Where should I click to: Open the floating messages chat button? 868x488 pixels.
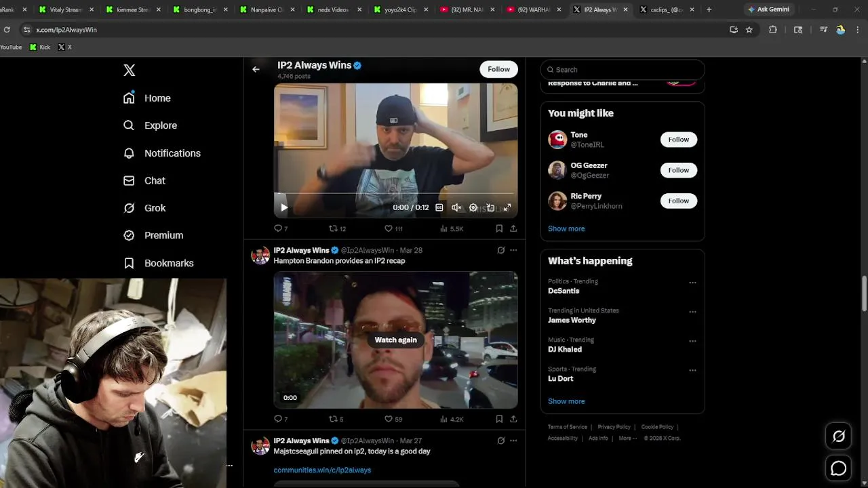coord(839,468)
